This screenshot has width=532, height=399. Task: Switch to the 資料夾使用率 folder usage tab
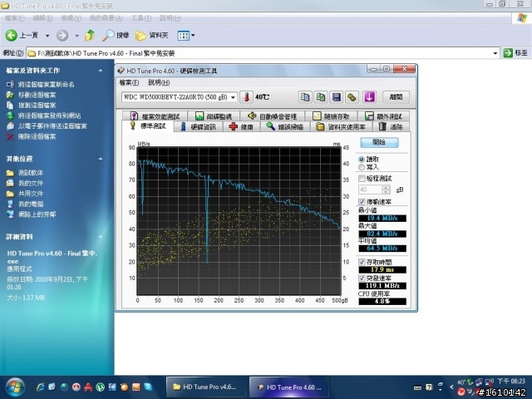point(341,127)
